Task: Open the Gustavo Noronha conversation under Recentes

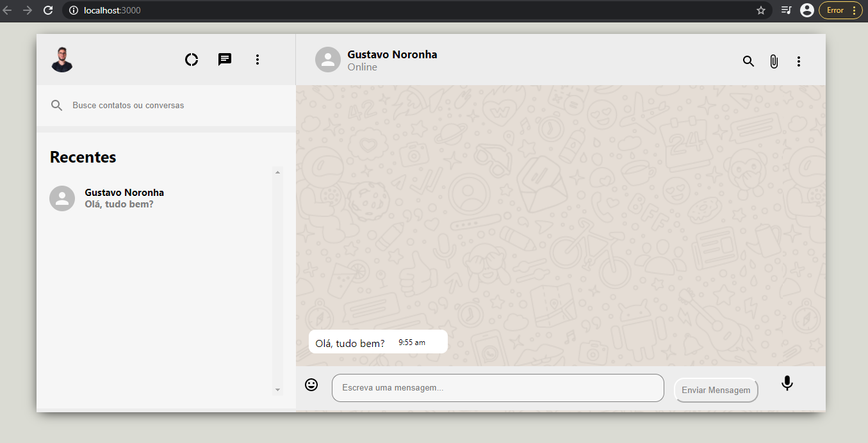Action: click(x=124, y=198)
